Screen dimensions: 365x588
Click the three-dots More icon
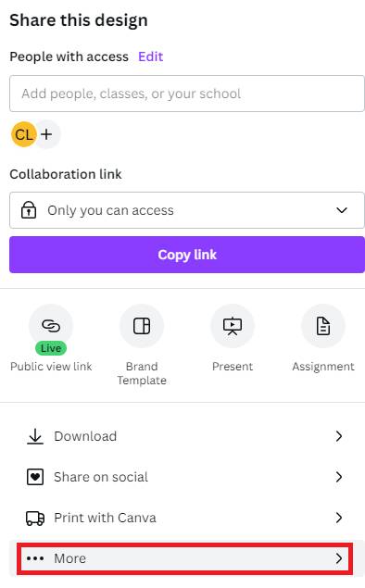[x=35, y=558]
